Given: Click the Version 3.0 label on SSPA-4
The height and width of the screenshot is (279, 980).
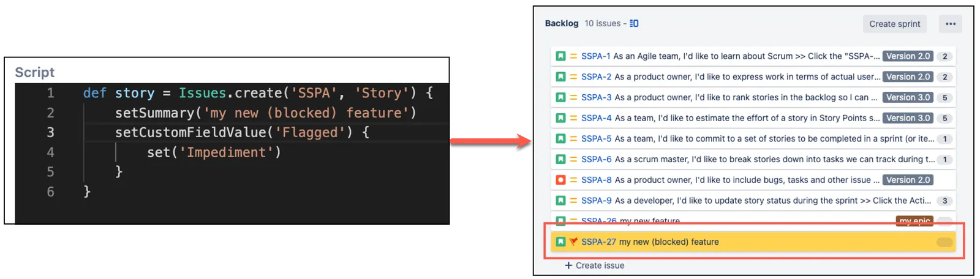Looking at the screenshot, I should pyautogui.click(x=908, y=118).
